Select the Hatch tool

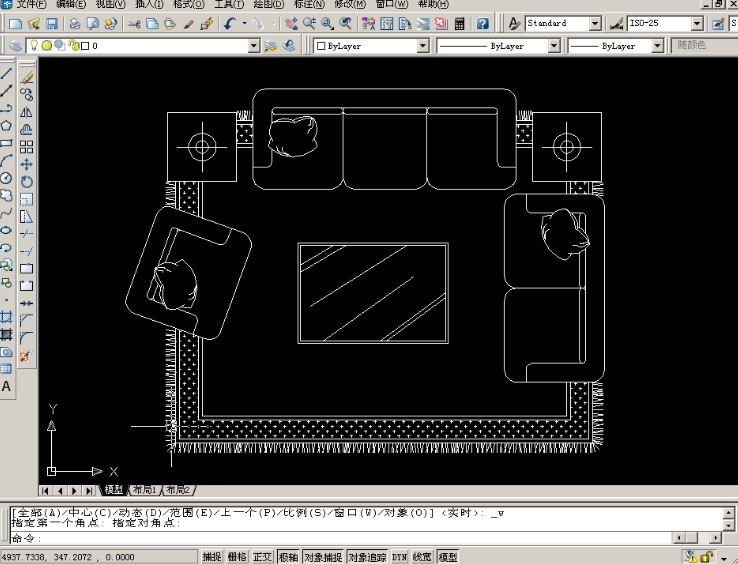(x=6, y=317)
